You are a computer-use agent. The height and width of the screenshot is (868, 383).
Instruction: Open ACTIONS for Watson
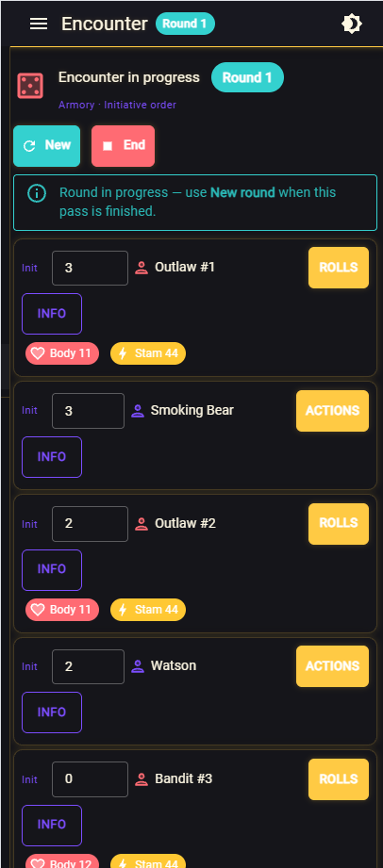point(333,666)
